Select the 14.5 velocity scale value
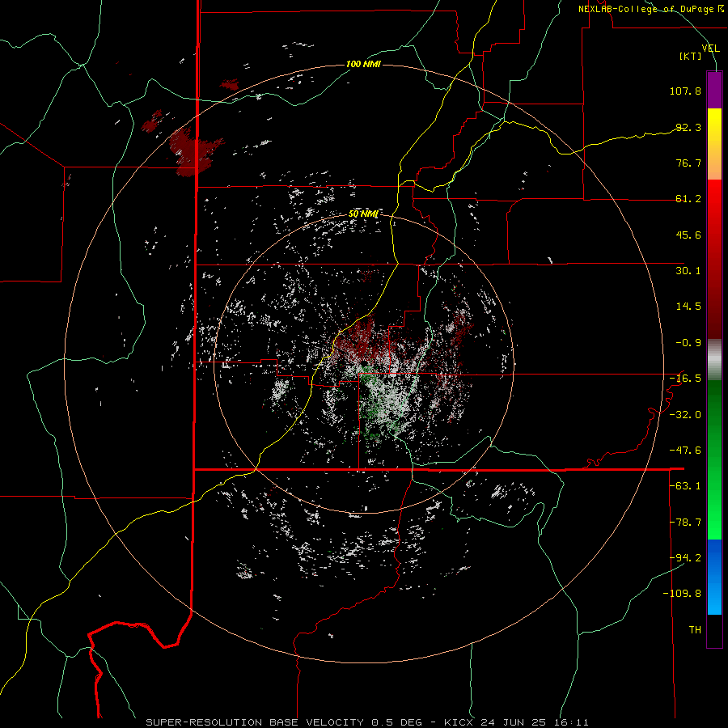Viewport: 728px width, 728px height. (x=688, y=307)
